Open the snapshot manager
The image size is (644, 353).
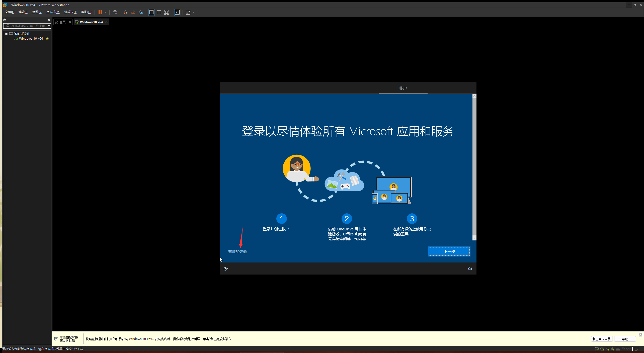[141, 12]
